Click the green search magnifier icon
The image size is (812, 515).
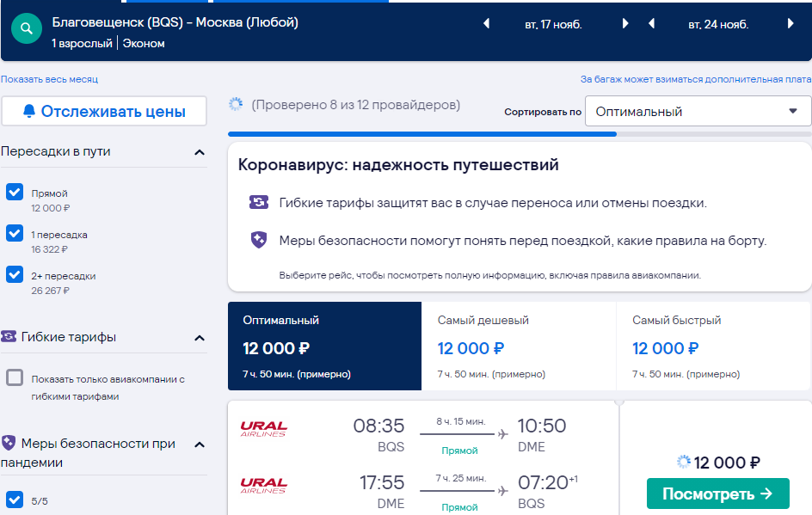[x=27, y=29]
